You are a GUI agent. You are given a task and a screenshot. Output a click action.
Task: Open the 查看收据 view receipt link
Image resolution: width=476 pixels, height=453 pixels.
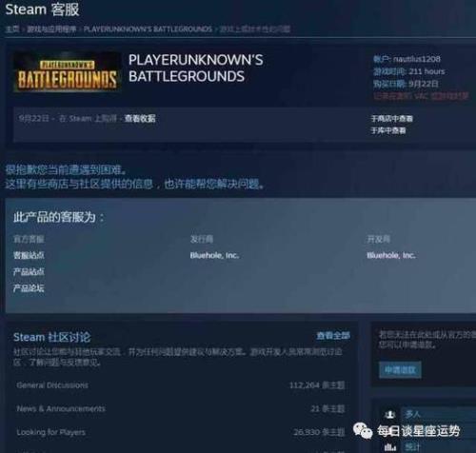(x=140, y=119)
